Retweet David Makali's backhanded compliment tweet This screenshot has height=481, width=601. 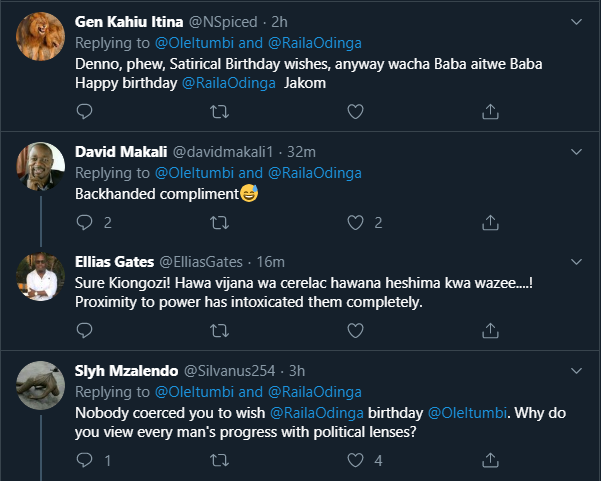pos(220,222)
